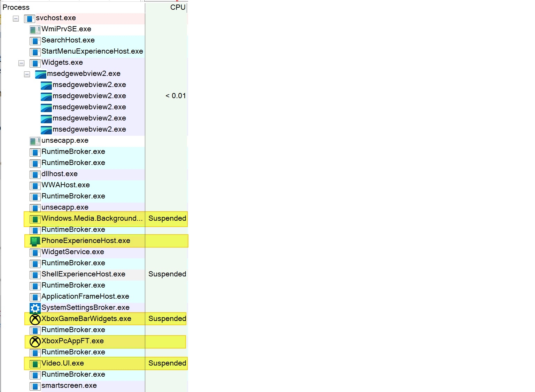Viewport: 535px width, 392px height.
Task: Click Suspended status for ShellExperienceHost.exe
Action: pos(167,274)
